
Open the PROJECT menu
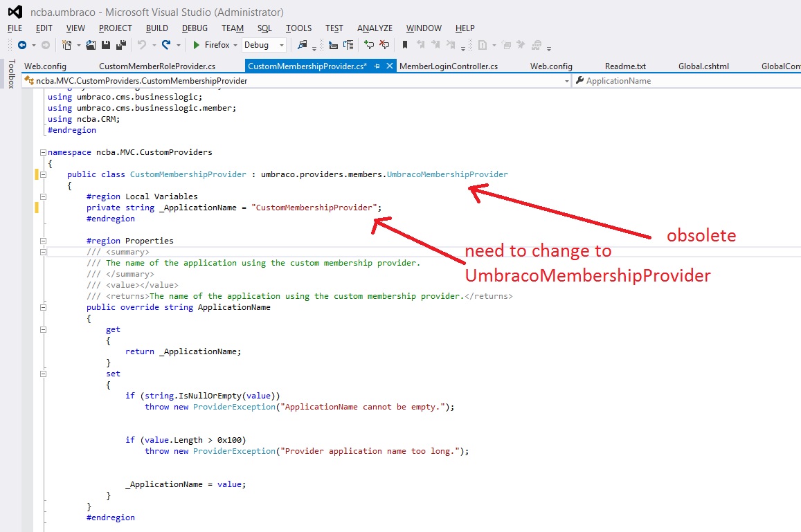tap(116, 28)
